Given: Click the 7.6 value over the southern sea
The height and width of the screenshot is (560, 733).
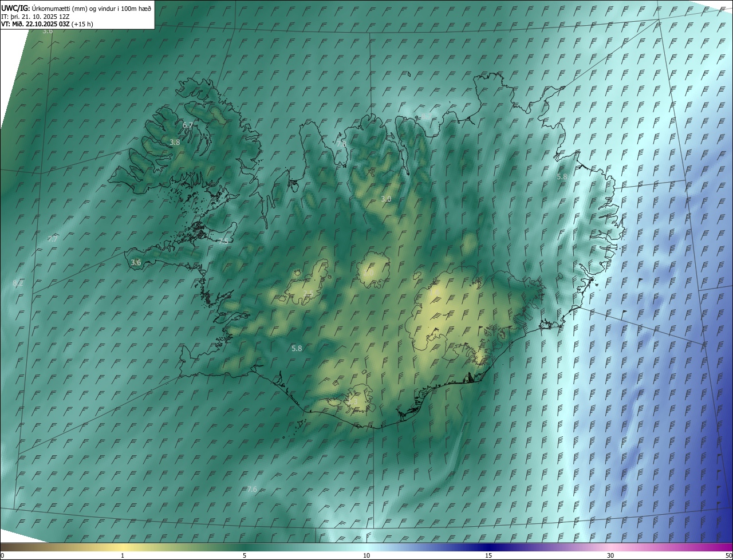Looking at the screenshot, I should coord(252,489).
